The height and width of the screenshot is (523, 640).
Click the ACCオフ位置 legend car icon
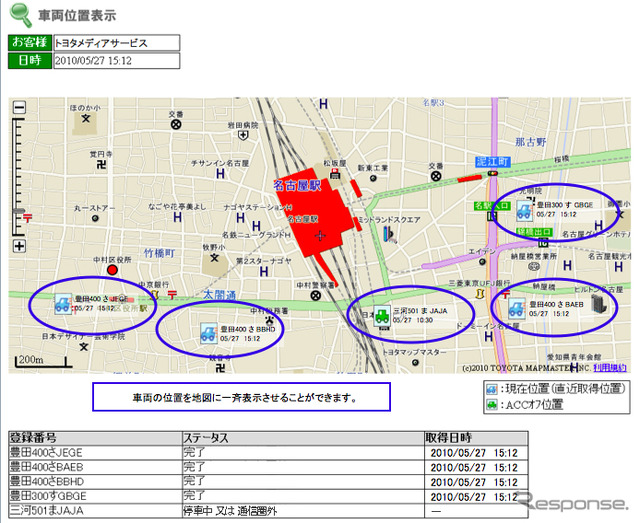tap(492, 405)
